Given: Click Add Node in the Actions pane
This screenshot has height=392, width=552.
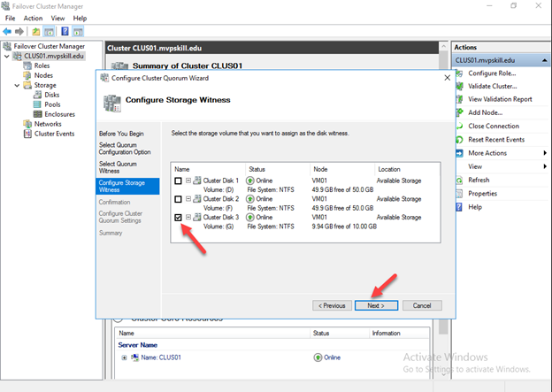Looking at the screenshot, I should pyautogui.click(x=485, y=112).
